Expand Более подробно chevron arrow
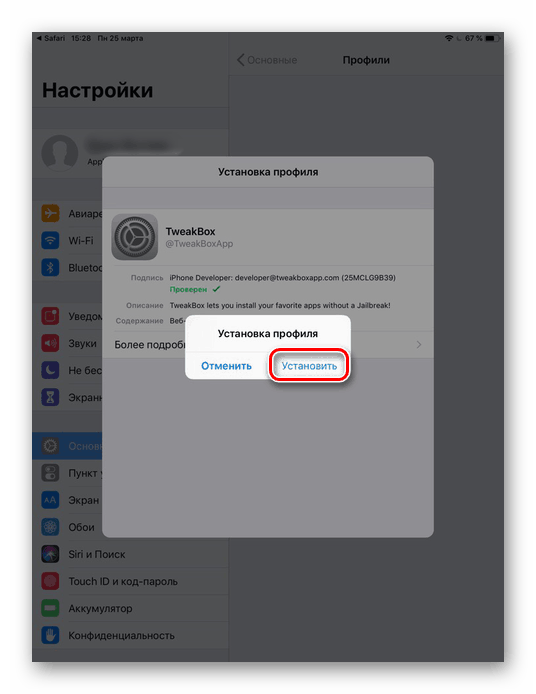This screenshot has width=536, height=694. point(418,344)
